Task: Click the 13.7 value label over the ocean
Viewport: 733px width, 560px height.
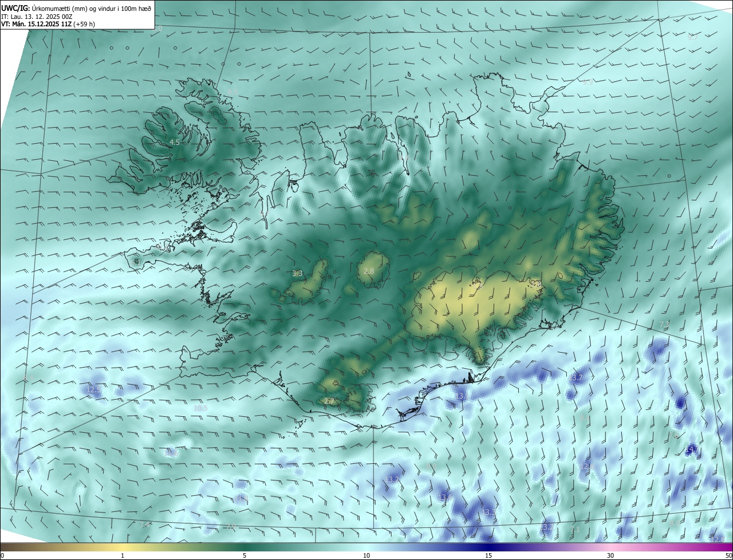Action: [x=576, y=378]
